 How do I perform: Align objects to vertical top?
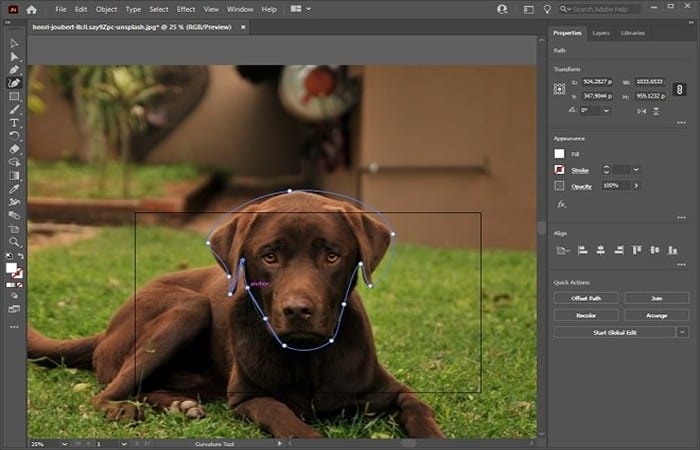coord(637,250)
